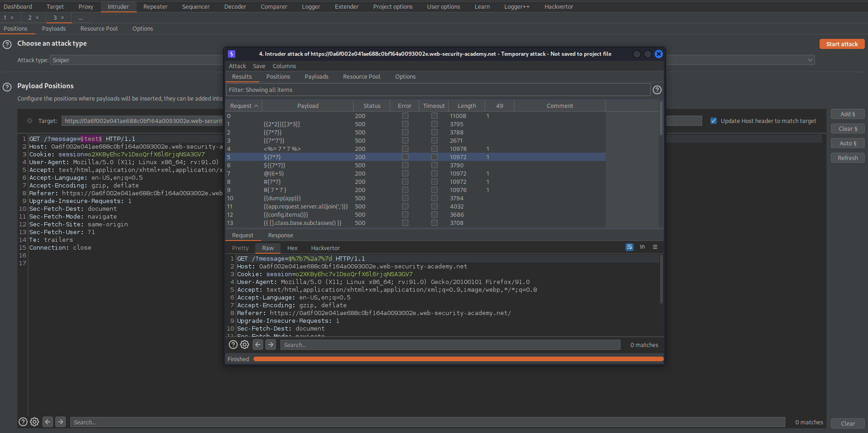The height and width of the screenshot is (433, 868).
Task: Open the Attack menu
Action: [x=237, y=66]
